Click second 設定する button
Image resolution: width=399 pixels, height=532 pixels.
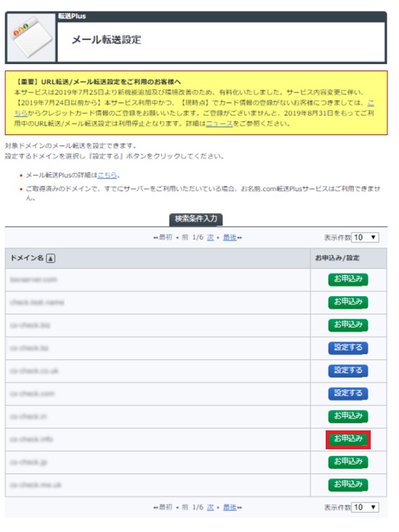coord(348,371)
